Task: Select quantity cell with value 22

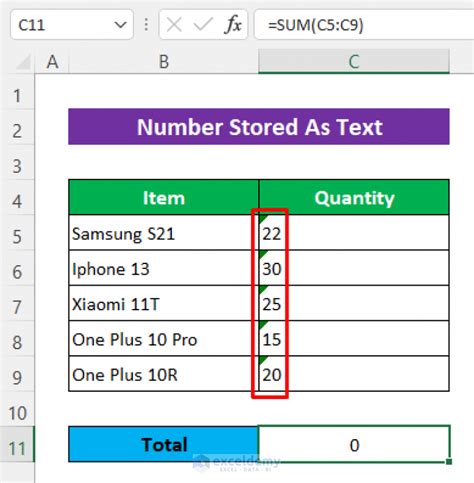Action: click(354, 233)
